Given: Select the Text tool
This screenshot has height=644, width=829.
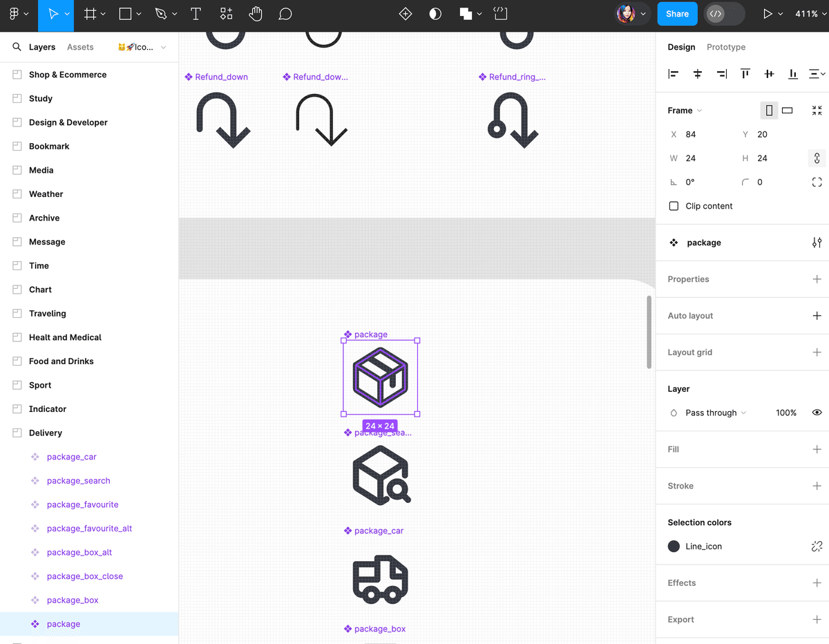Looking at the screenshot, I should tap(196, 14).
